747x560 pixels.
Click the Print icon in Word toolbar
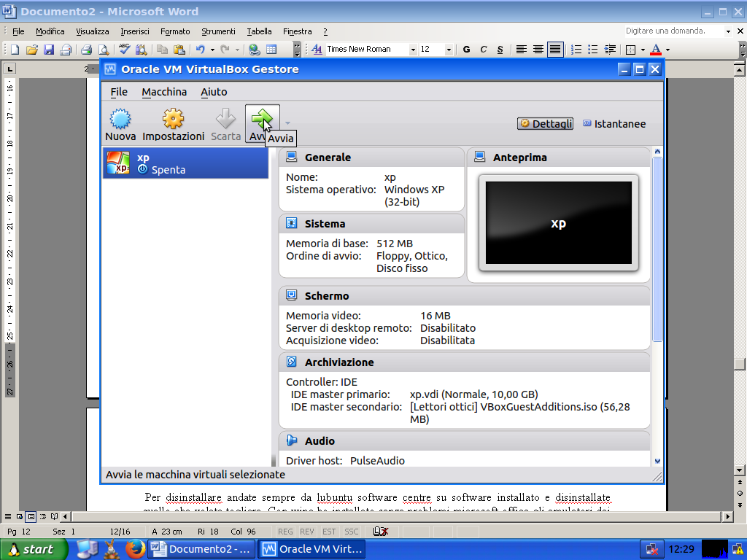click(x=86, y=50)
